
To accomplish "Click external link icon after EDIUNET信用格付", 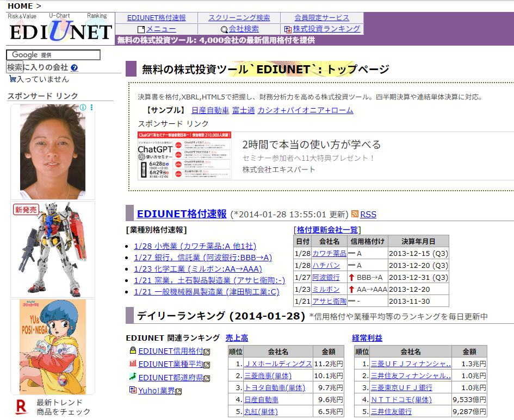I will pyautogui.click(x=207, y=352).
